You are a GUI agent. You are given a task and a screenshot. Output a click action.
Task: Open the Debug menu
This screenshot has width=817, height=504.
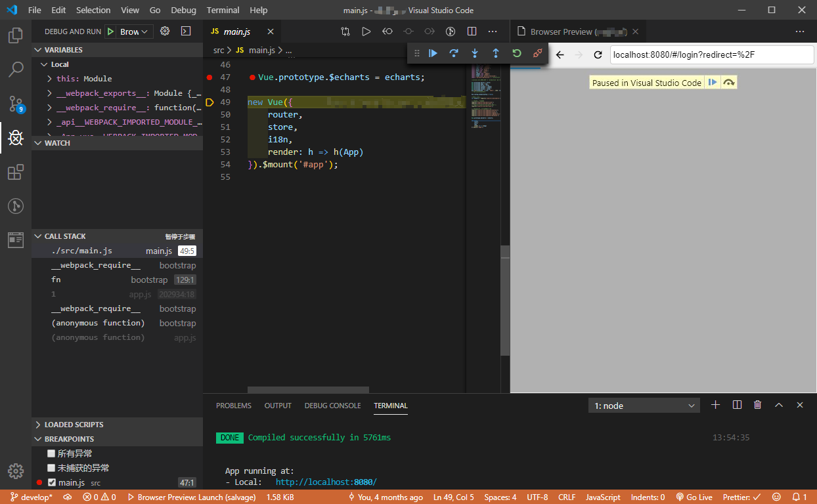pyautogui.click(x=183, y=10)
